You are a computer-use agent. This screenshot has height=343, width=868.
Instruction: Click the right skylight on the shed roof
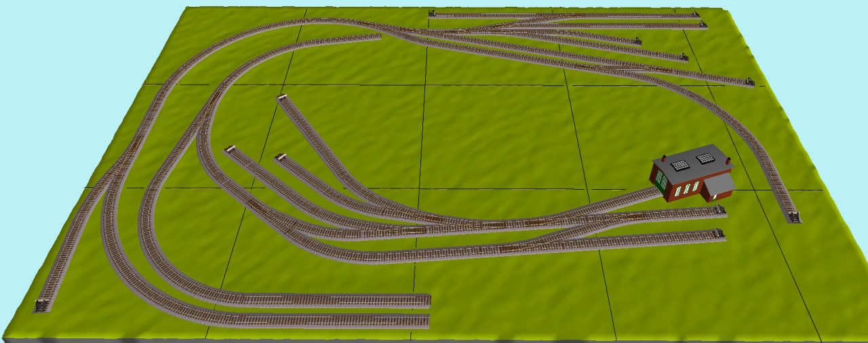[706, 158]
